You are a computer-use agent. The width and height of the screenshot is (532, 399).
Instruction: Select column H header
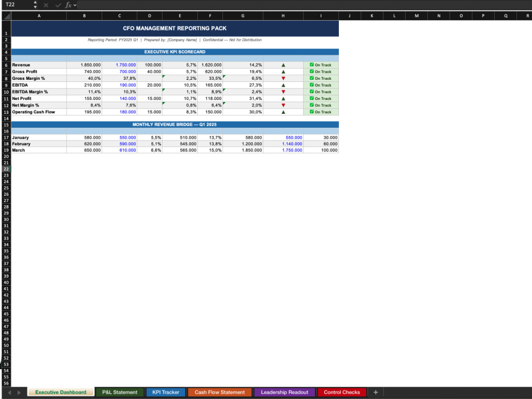coord(283,15)
